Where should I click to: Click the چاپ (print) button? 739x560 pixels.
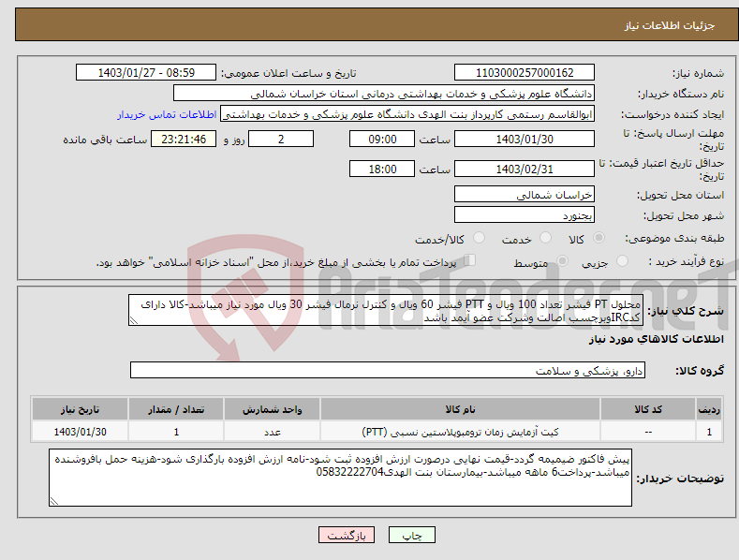pyautogui.click(x=411, y=535)
